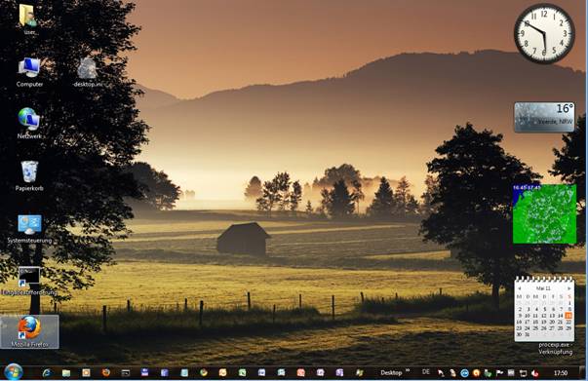Click the taskbar clock showing 17:50
588x381 pixels.
[561, 373]
